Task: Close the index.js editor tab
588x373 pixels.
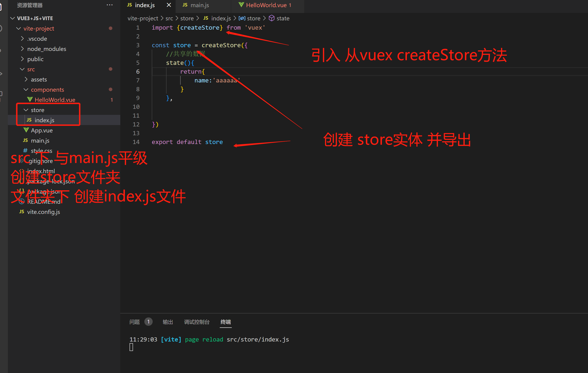Action: point(169,5)
